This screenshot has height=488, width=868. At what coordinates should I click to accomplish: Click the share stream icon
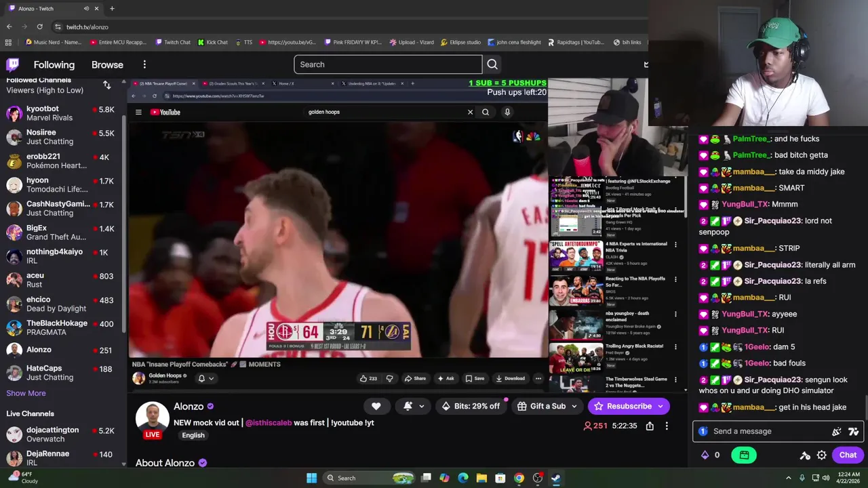coord(650,426)
